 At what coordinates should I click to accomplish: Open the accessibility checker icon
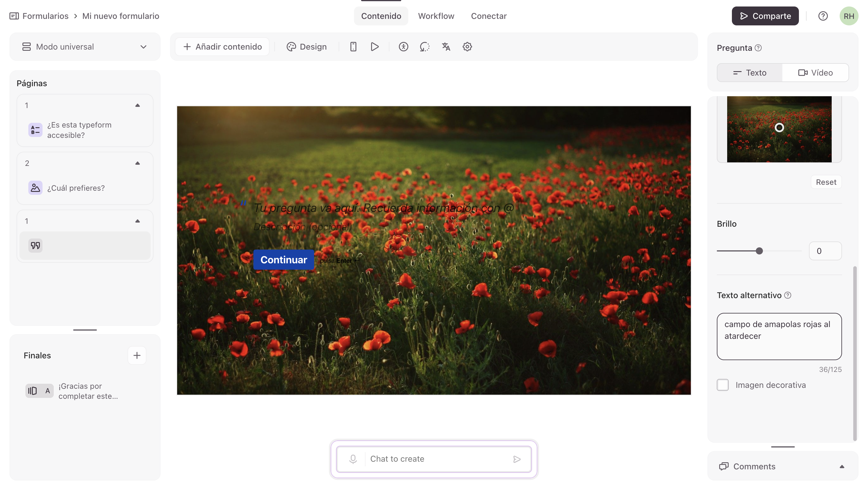[x=403, y=47]
